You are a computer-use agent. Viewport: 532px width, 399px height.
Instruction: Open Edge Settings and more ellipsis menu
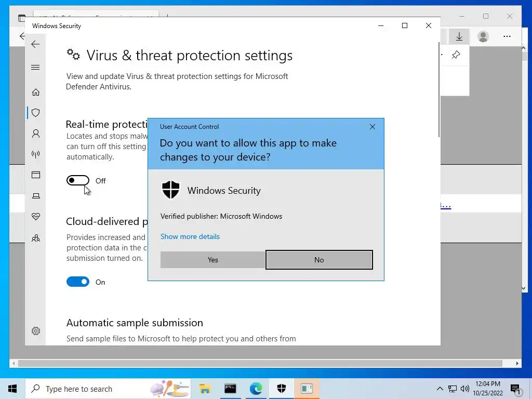coord(507,36)
